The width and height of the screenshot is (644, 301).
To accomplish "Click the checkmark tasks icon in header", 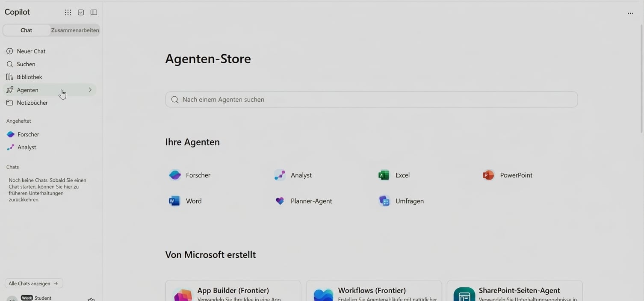I will pos(81,12).
